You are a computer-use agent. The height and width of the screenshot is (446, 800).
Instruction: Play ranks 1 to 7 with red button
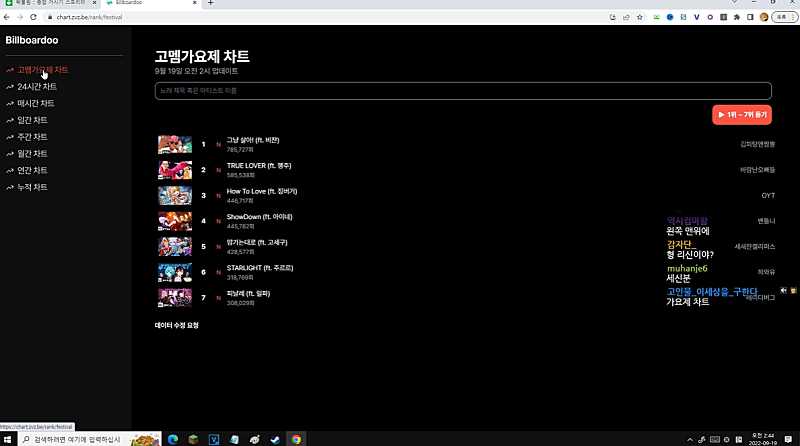click(x=742, y=115)
